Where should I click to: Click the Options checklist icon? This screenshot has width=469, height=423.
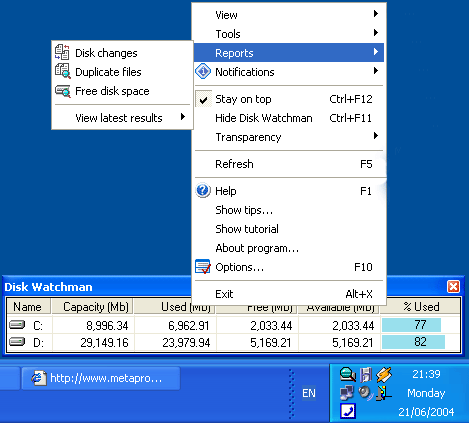point(203,267)
